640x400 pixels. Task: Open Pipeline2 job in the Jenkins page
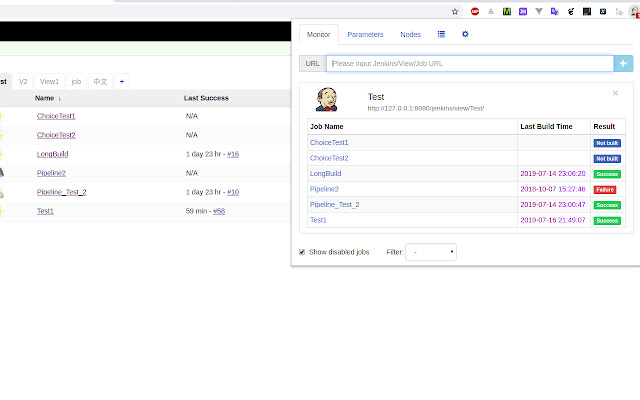coord(51,173)
